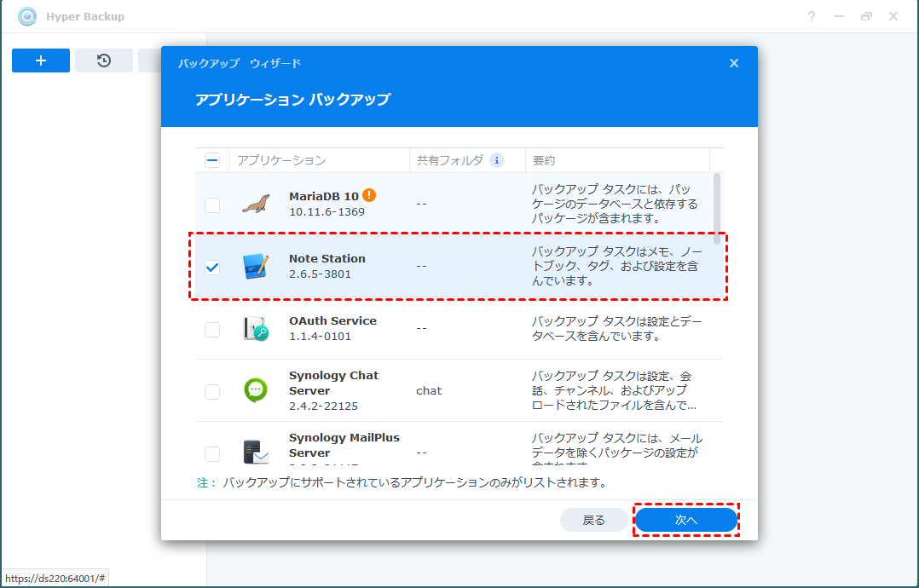The height and width of the screenshot is (588, 919).
Task: Open the help question mark icon
Action: 812,16
